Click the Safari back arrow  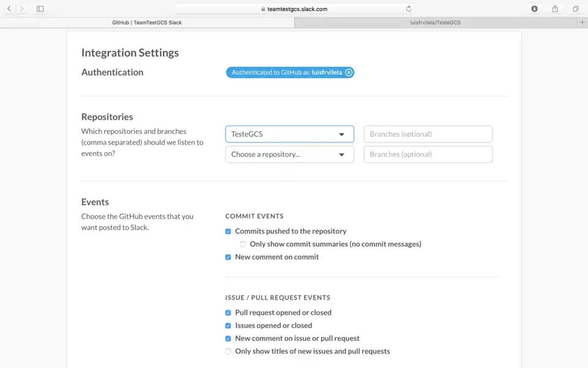coord(9,9)
